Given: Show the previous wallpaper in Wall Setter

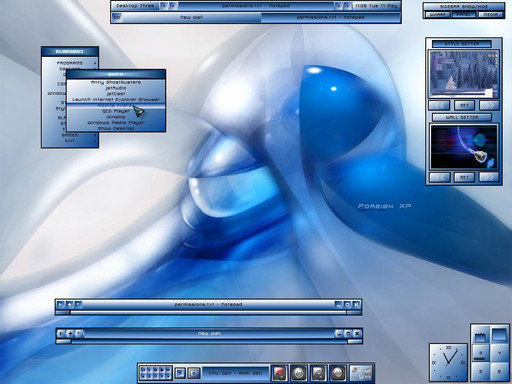Looking at the screenshot, I should click(440, 177).
